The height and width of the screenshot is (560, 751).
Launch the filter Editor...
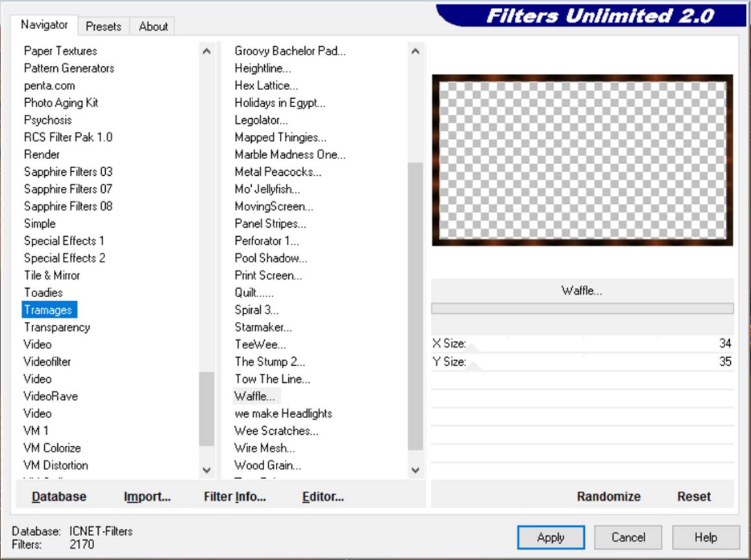coord(323,496)
